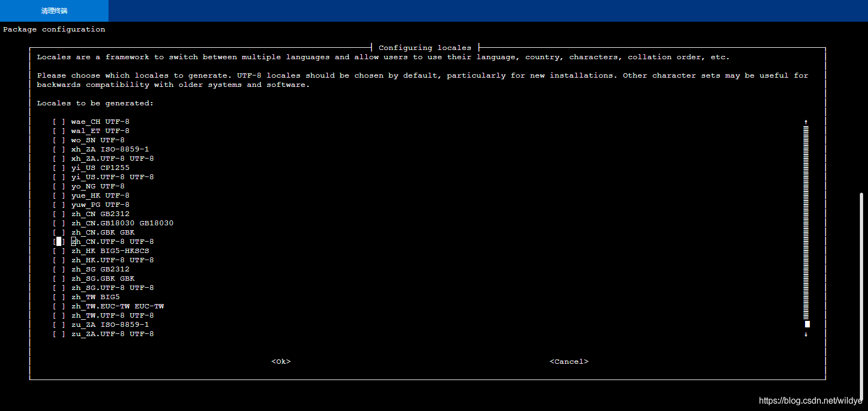Click the zh_HK BIG5-HKSCS locale label
This screenshot has height=411, width=868.
point(110,251)
